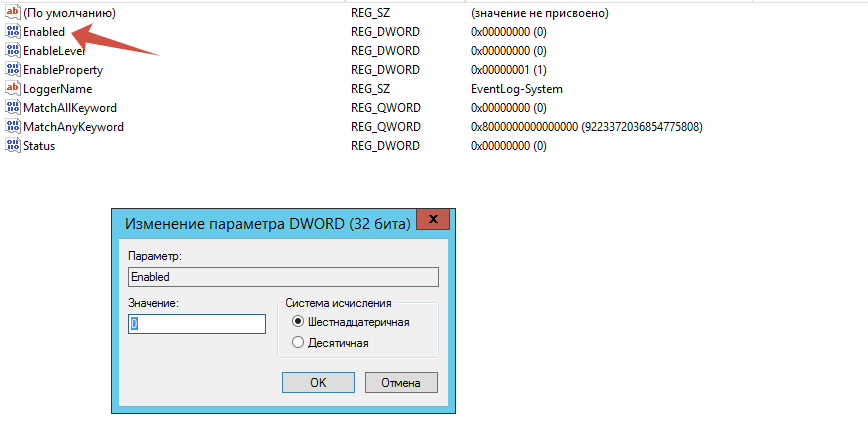The height and width of the screenshot is (428, 868).
Task: Select the Status value name
Action: (39, 146)
